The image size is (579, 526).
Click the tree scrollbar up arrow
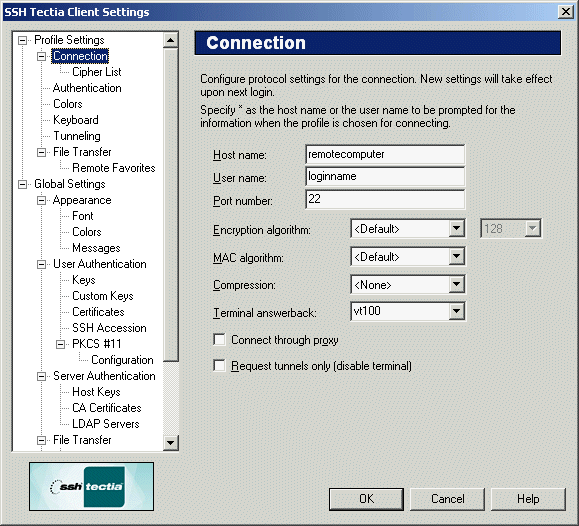171,40
